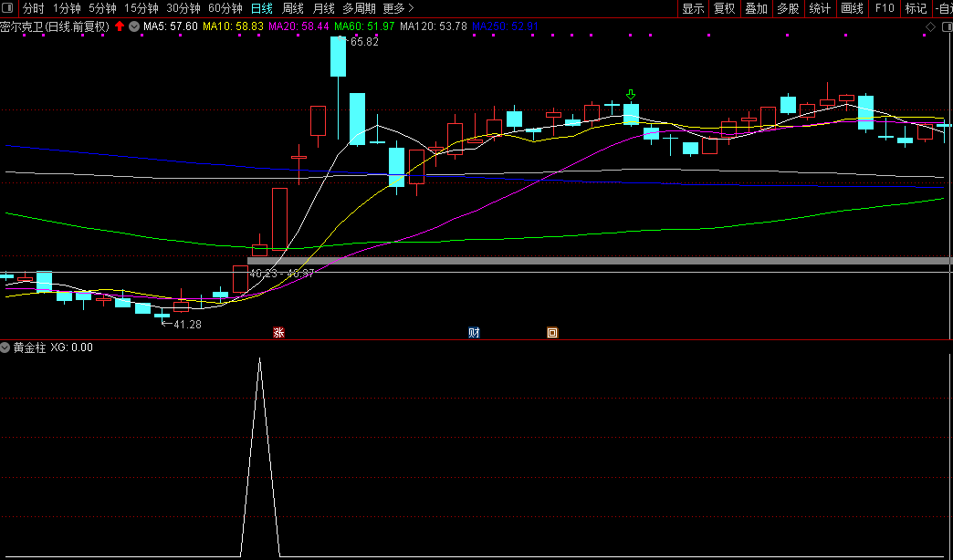Screen dimensions: 953x560
Task: Switch to 5分钟 period
Action: pos(102,8)
